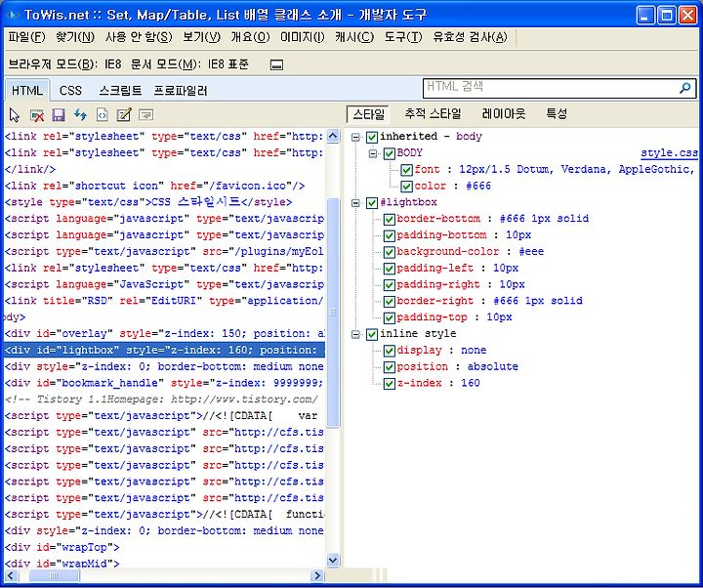Select the div id="lightbox" row
Screen dimensions: 703x588
point(165,351)
